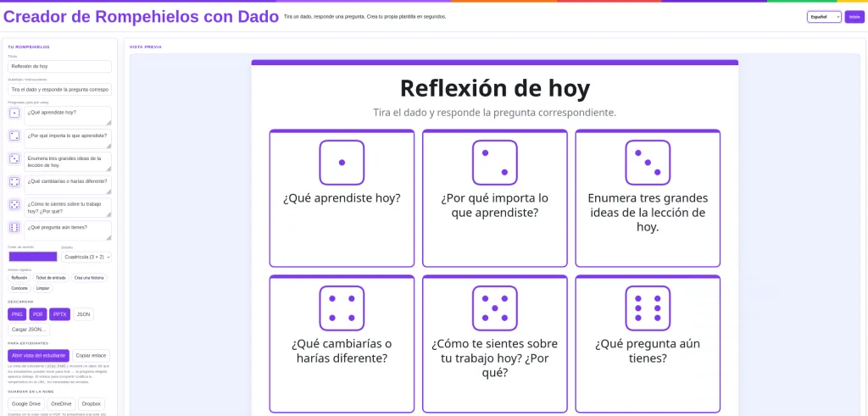Click the purple accent color swatch
This screenshot has width=868, height=416.
[x=33, y=257]
